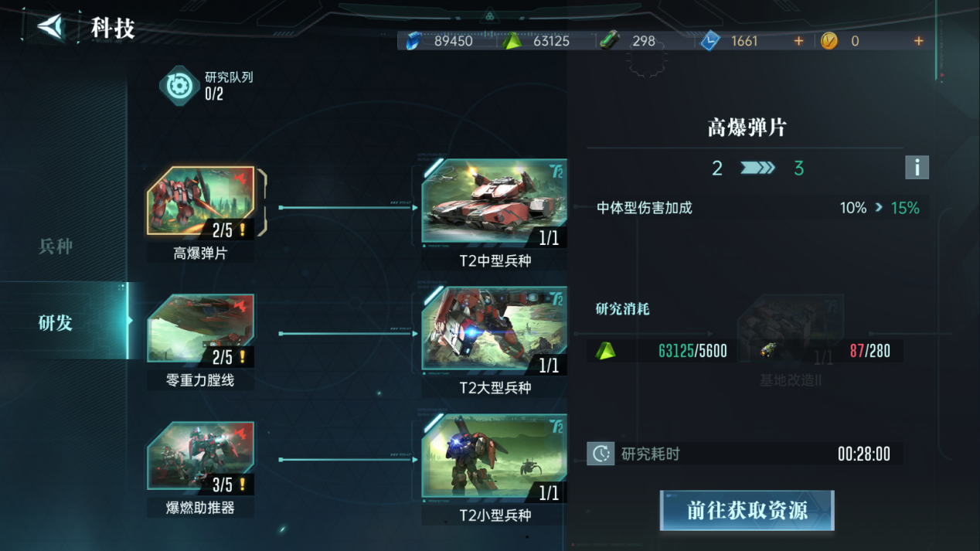Open the research queue gear icon
This screenshot has height=551, width=980.
coord(179,86)
